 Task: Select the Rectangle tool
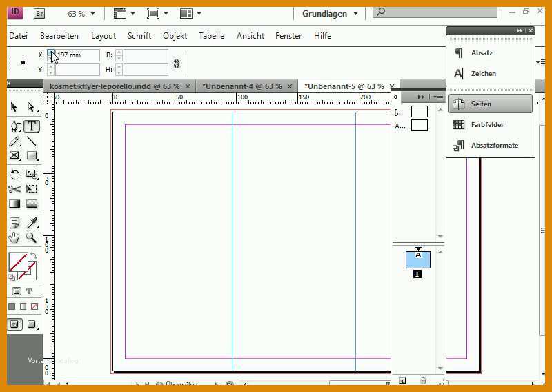[32, 155]
